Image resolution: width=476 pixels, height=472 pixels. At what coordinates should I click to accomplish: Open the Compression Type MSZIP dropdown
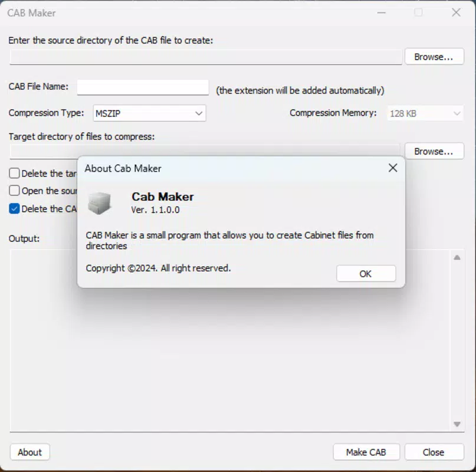pos(149,113)
